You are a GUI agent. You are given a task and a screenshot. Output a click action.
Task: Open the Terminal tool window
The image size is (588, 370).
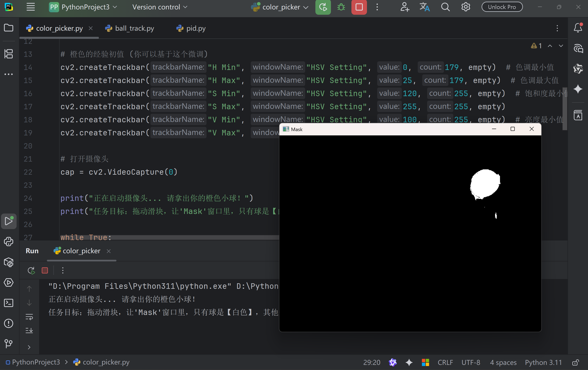[x=9, y=303]
